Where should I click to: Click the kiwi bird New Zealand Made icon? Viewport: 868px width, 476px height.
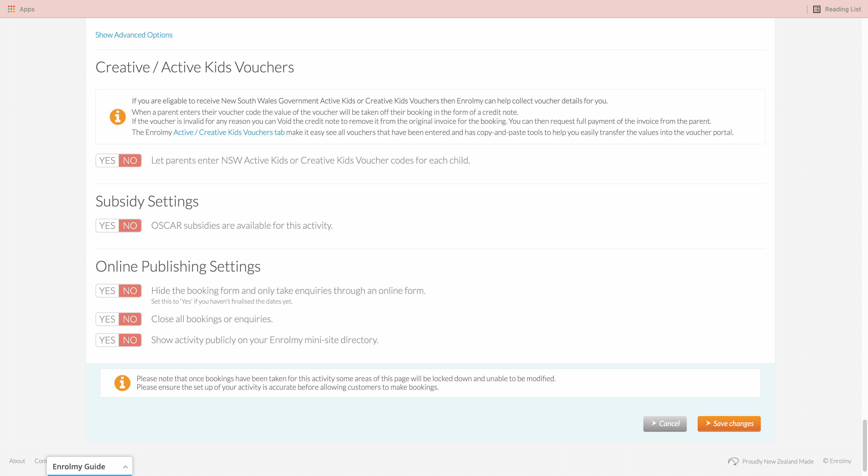[733, 461]
